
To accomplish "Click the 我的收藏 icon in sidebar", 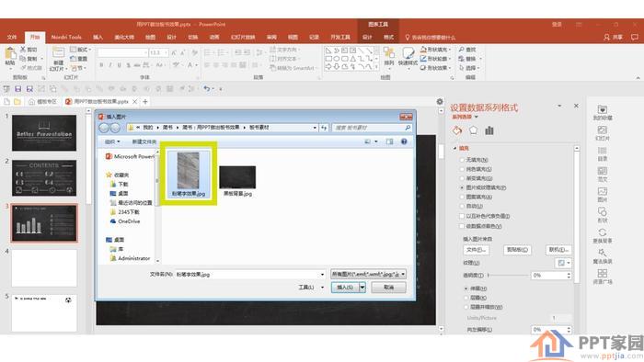I will pyautogui.click(x=603, y=109).
